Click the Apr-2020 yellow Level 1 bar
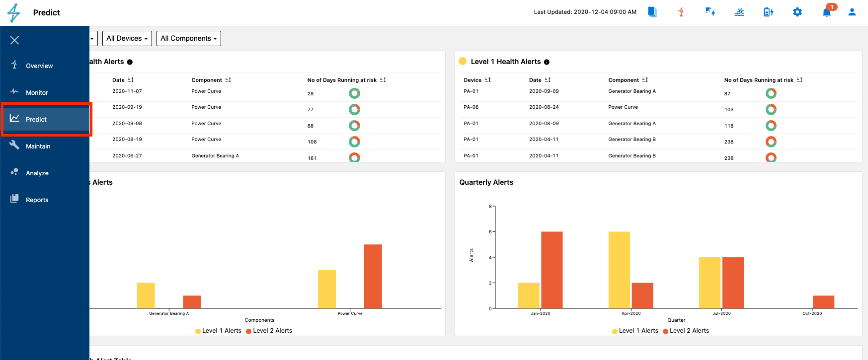The height and width of the screenshot is (360, 868). [x=619, y=270]
